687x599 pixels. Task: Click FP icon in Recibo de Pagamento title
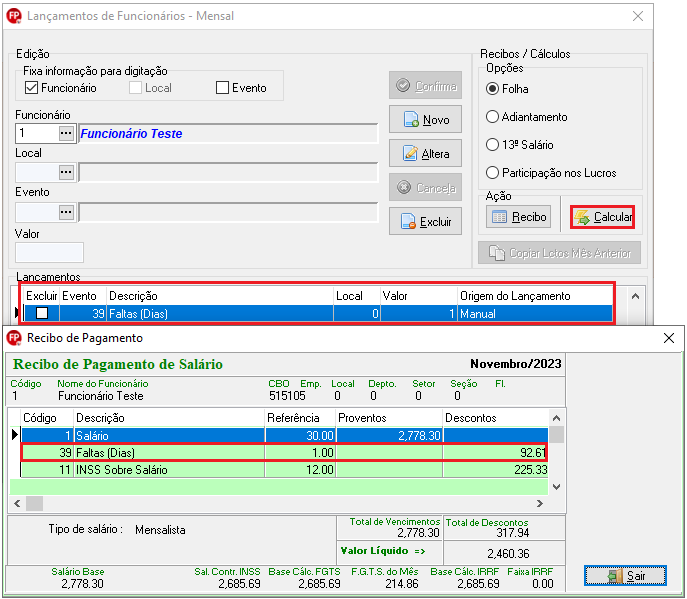click(x=14, y=338)
